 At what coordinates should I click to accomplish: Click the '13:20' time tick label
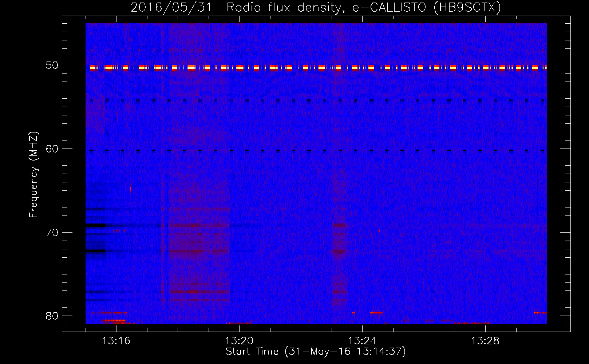click(x=239, y=341)
